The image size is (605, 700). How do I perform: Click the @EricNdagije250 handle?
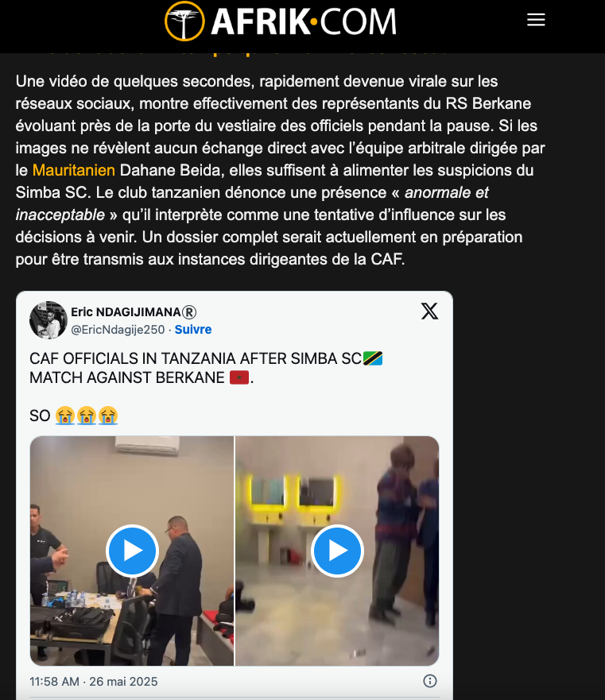pyautogui.click(x=118, y=330)
